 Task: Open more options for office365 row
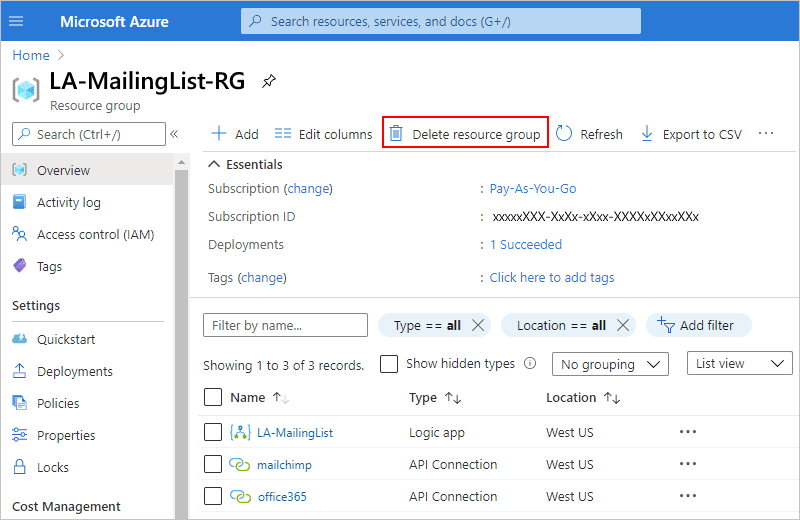pyautogui.click(x=688, y=496)
